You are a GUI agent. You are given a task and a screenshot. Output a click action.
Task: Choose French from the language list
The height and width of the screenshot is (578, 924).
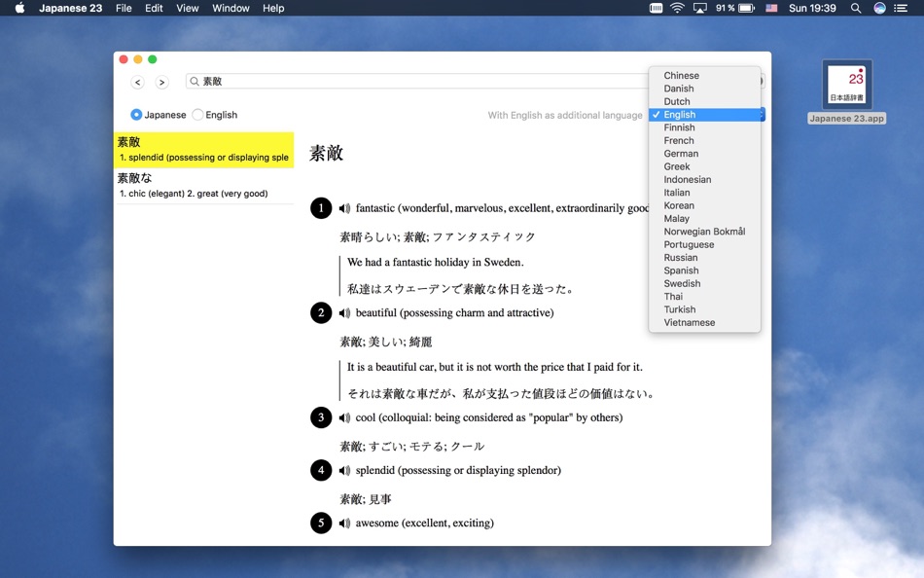[x=705, y=140]
